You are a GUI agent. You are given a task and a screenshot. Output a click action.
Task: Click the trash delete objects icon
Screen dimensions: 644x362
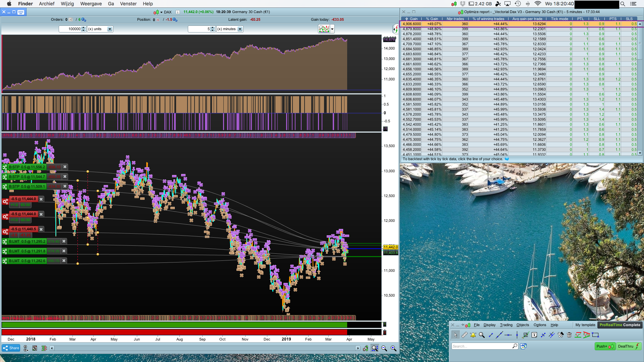click(569, 335)
